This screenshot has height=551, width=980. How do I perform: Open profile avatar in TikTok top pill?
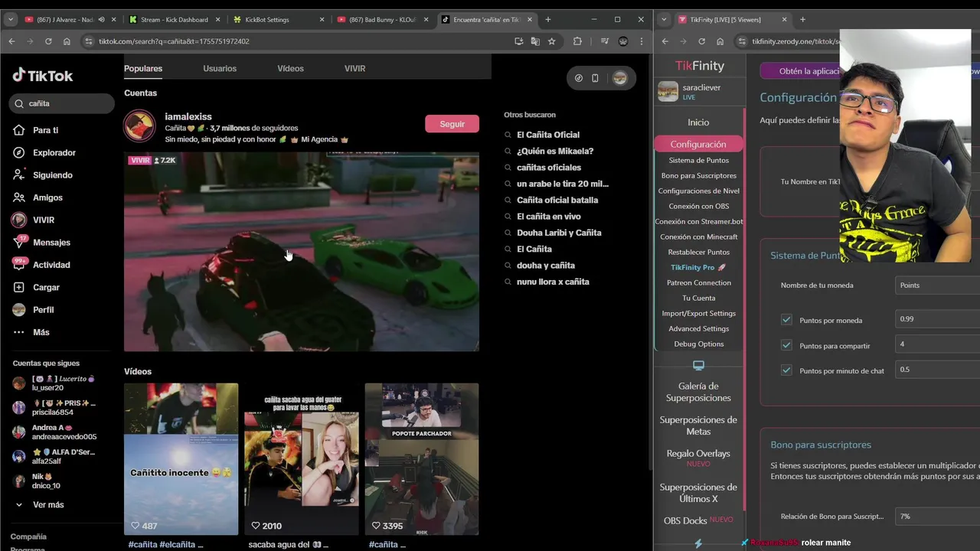(x=619, y=78)
